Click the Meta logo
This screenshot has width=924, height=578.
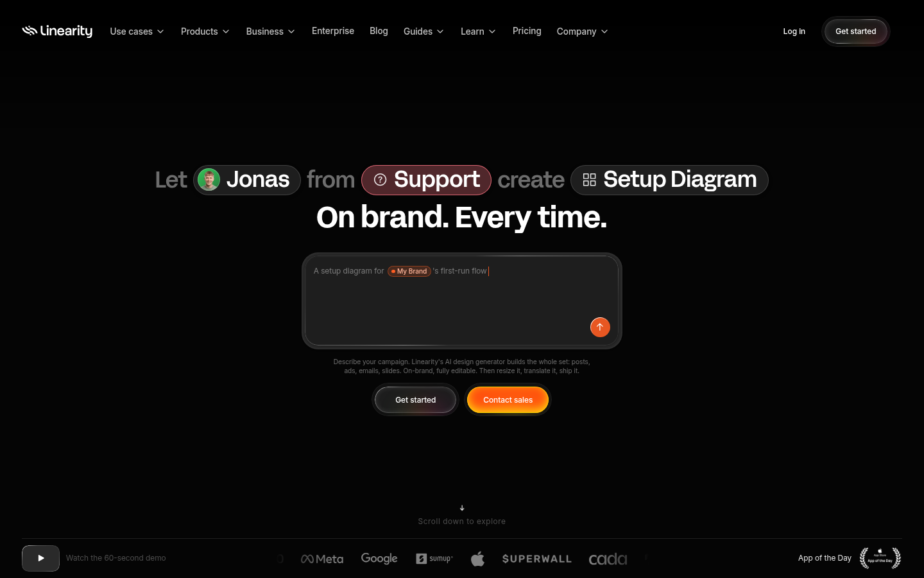click(x=322, y=559)
